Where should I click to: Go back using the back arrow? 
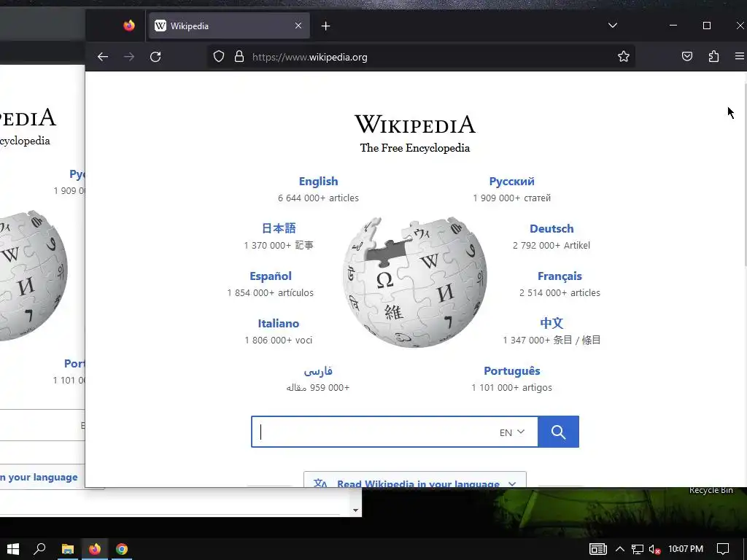tap(102, 57)
